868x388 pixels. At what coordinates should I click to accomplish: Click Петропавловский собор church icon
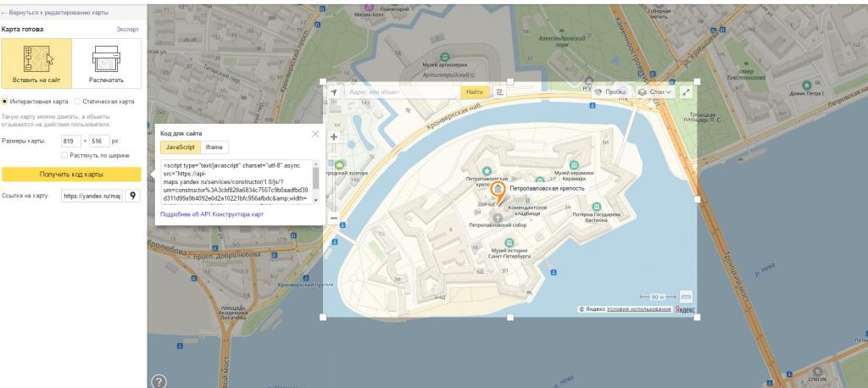click(498, 218)
